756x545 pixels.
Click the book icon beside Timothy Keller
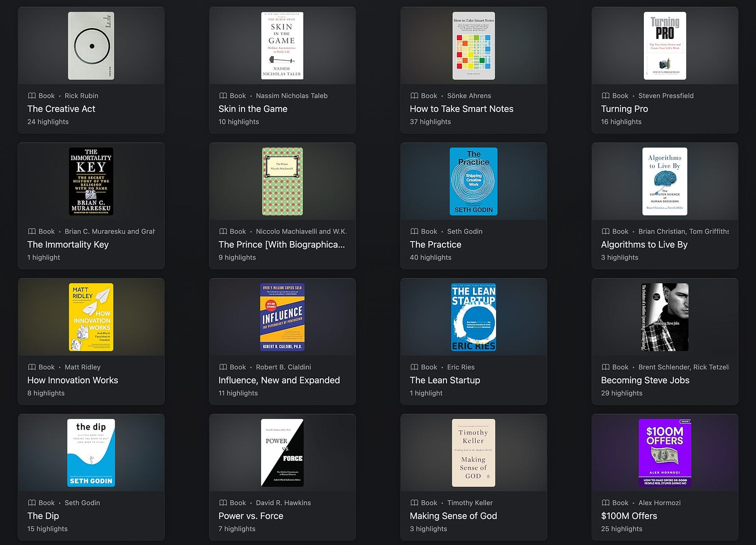[x=414, y=502]
